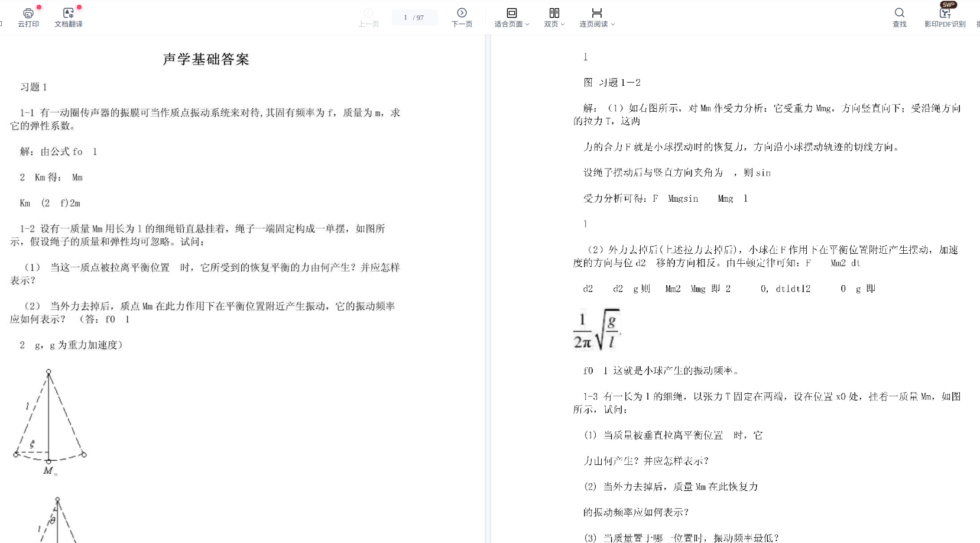Select the fit page (适合页面) icon
The height and width of the screenshot is (543, 980).
coord(512,13)
